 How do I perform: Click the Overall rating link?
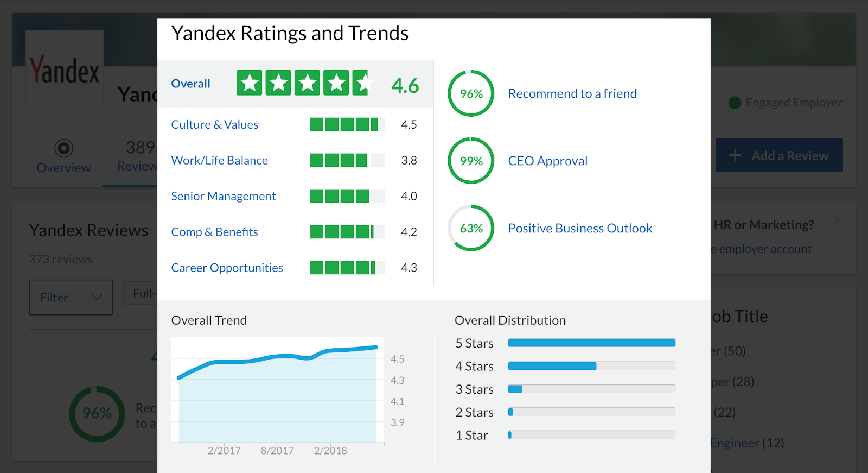tap(190, 84)
